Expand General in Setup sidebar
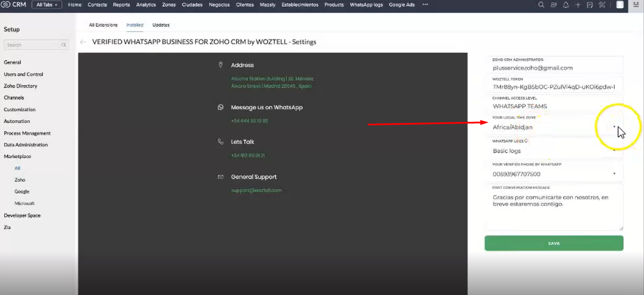Image resolution: width=644 pixels, height=295 pixels. point(12,63)
